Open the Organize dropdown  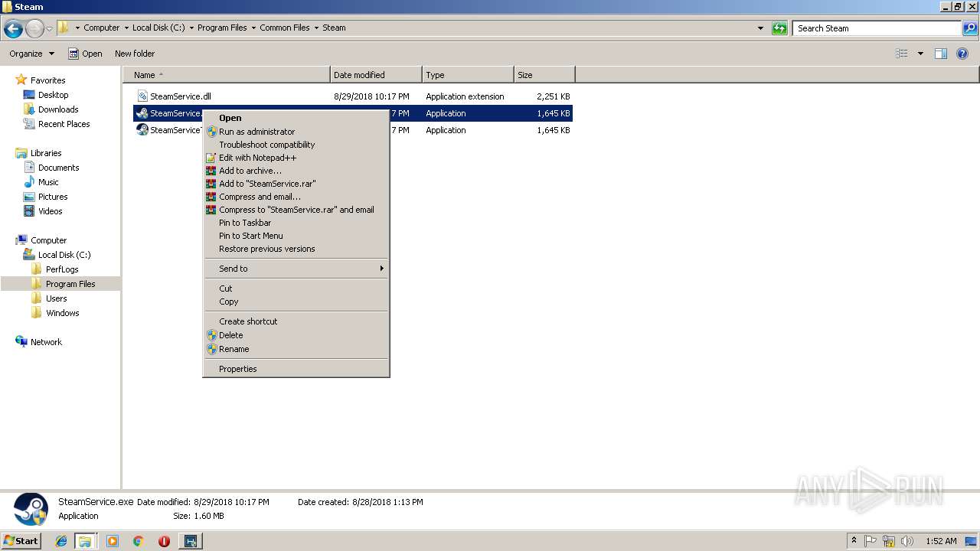point(32,54)
